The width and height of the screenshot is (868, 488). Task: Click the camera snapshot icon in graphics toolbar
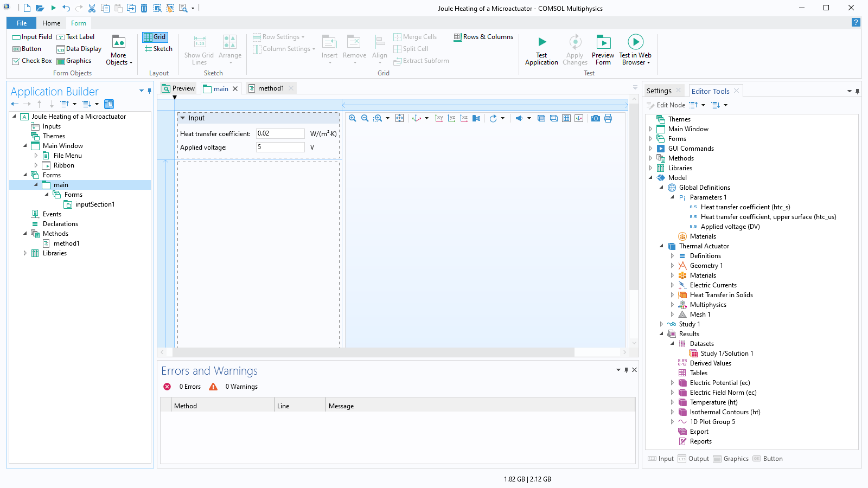click(x=596, y=118)
